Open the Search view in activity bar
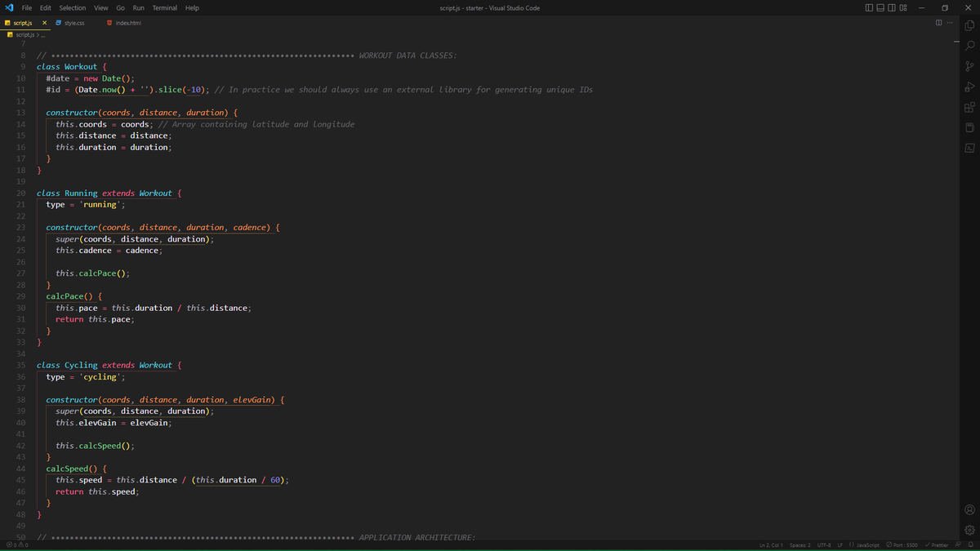The height and width of the screenshot is (551, 980). coord(969,46)
